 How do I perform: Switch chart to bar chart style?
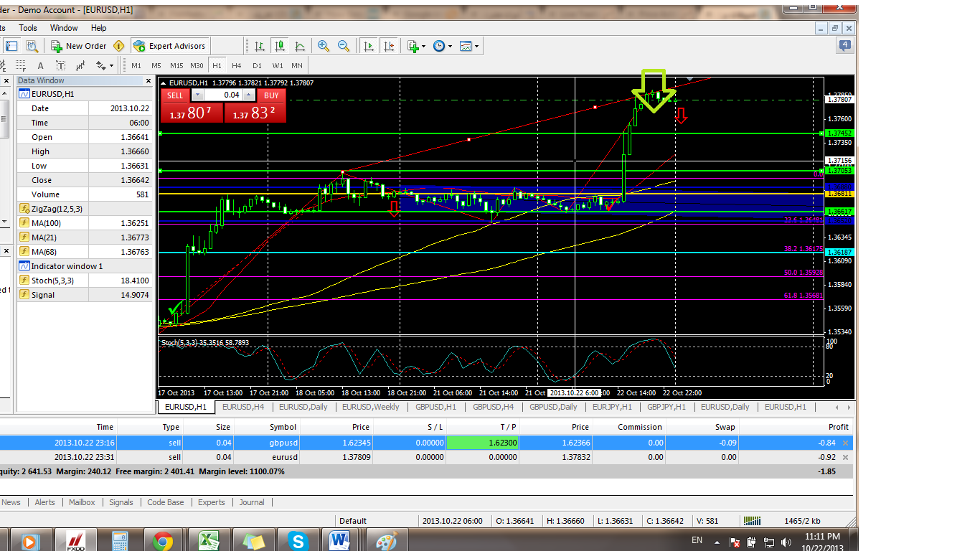[260, 46]
